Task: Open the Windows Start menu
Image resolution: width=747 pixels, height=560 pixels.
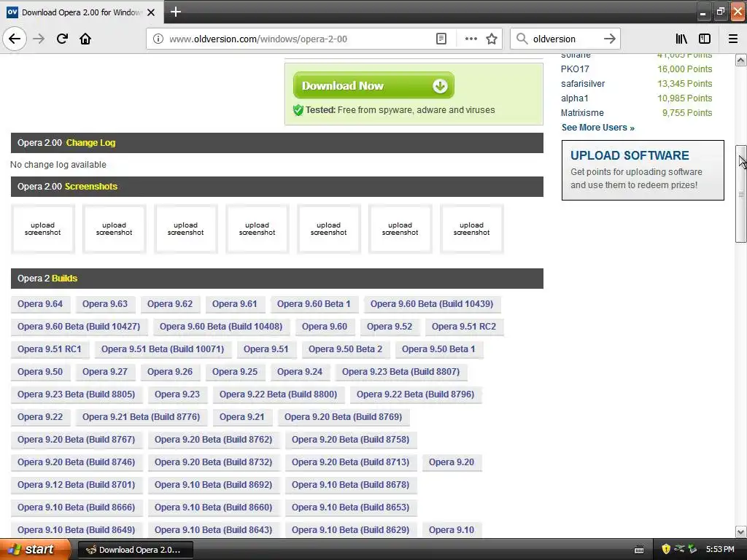Action: [x=35, y=549]
